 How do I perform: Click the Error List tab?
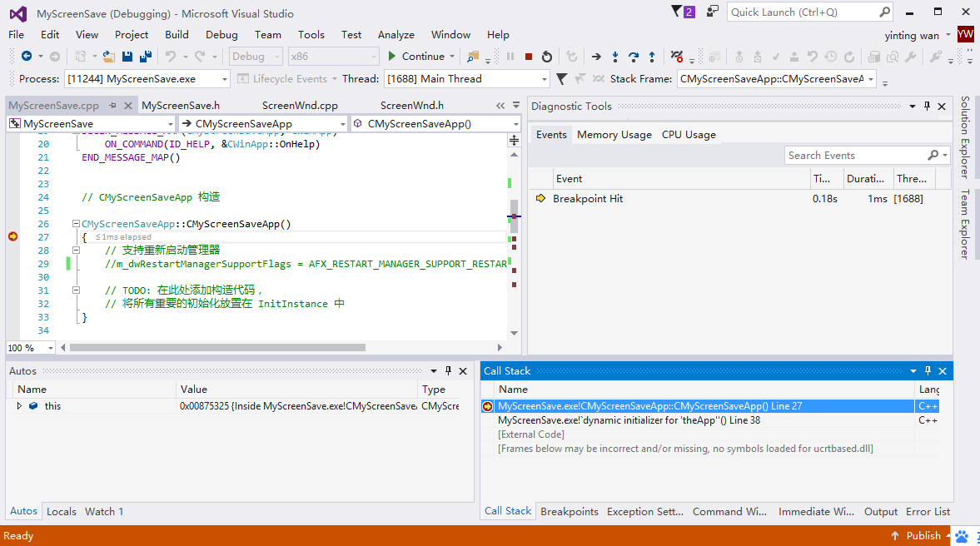928,511
